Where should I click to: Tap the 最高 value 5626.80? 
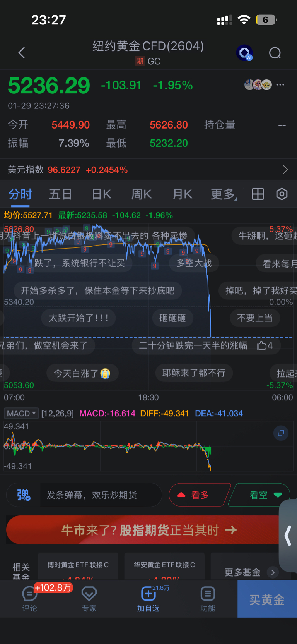[x=169, y=125]
